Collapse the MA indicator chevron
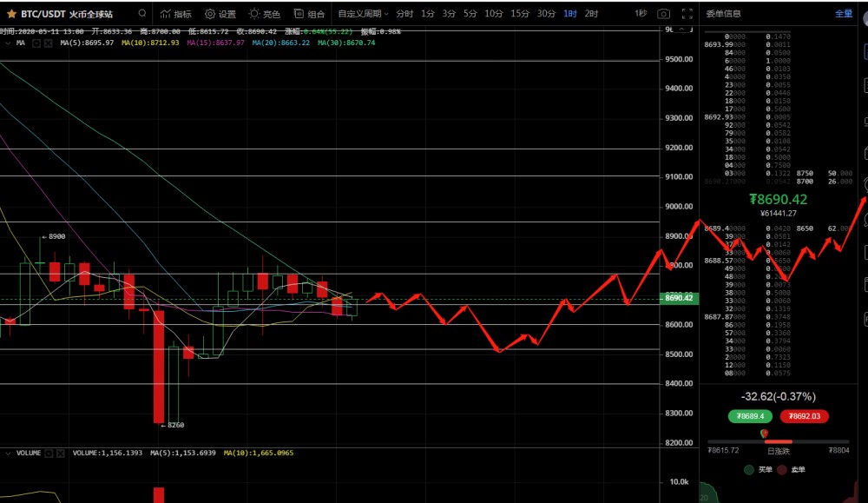 coord(8,43)
